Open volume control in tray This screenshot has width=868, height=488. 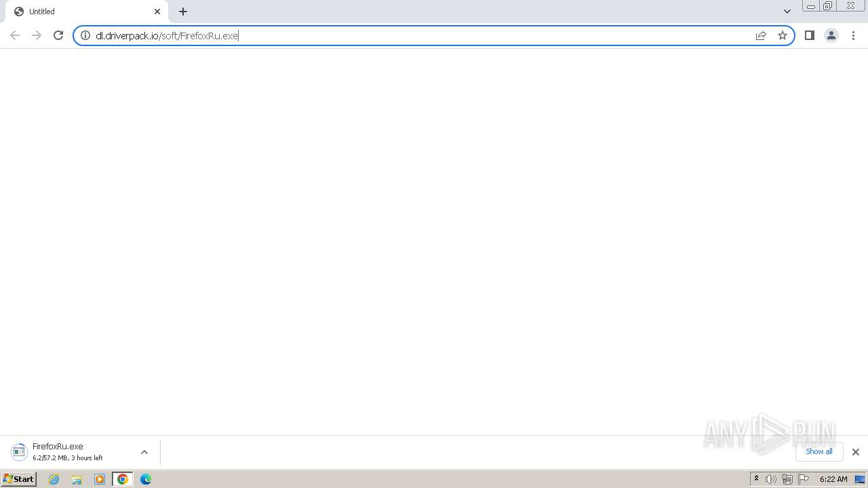point(771,479)
